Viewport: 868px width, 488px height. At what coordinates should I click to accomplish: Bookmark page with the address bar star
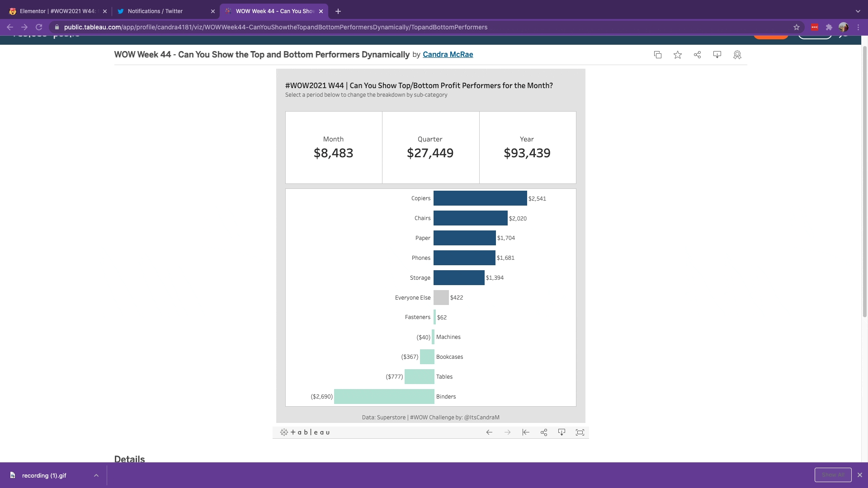pos(797,27)
